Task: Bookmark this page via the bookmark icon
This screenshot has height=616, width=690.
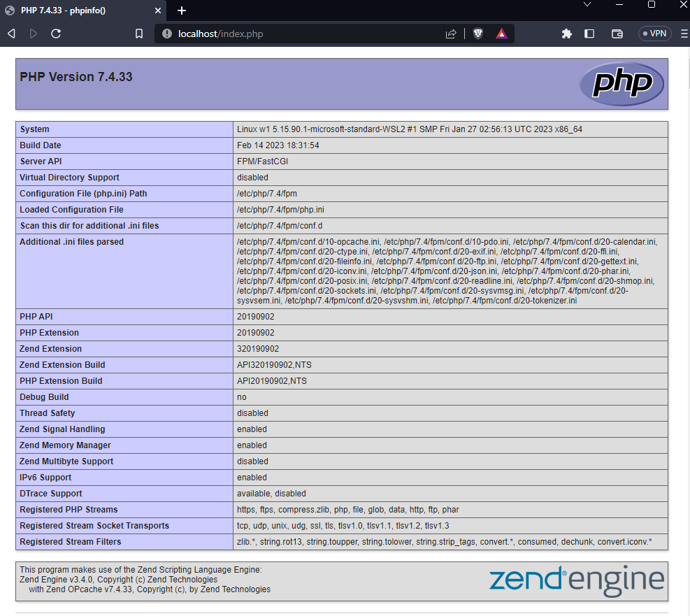Action: coord(138,33)
